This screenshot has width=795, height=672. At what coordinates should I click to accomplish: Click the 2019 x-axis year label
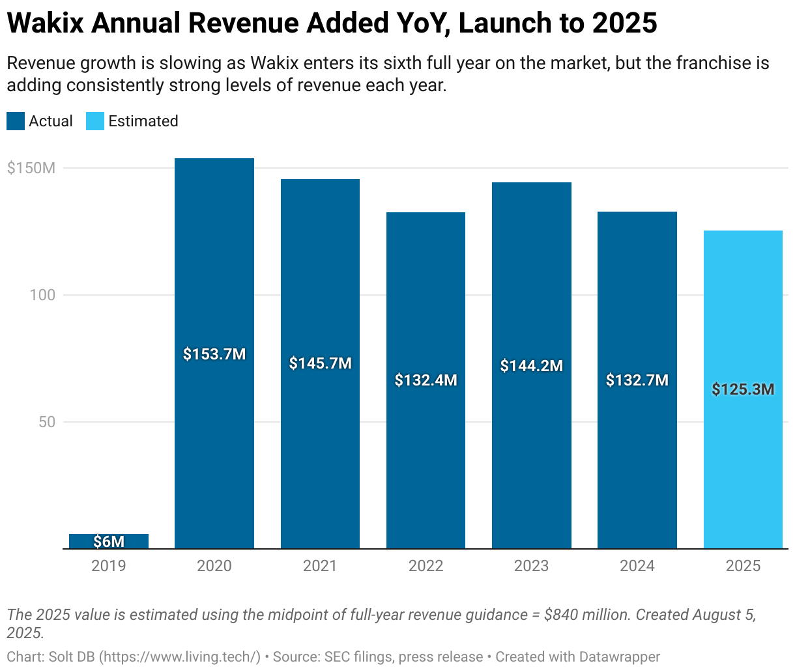click(x=109, y=566)
